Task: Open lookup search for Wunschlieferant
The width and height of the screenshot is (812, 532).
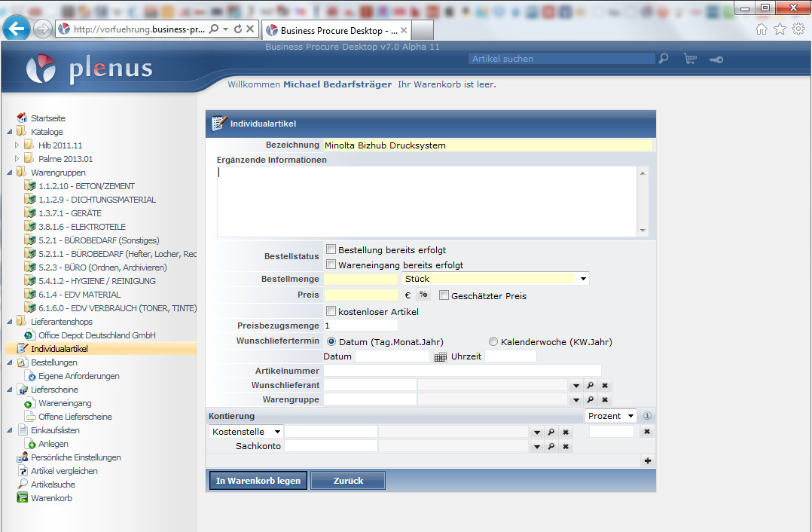Action: pos(591,385)
